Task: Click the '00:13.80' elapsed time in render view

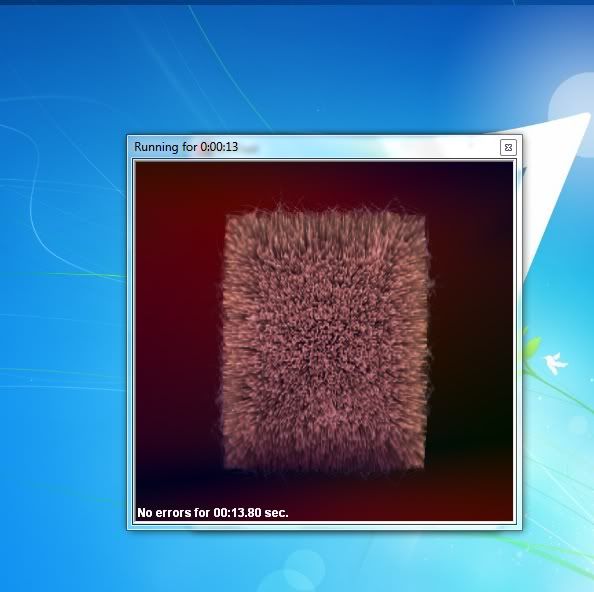Action: (237, 512)
